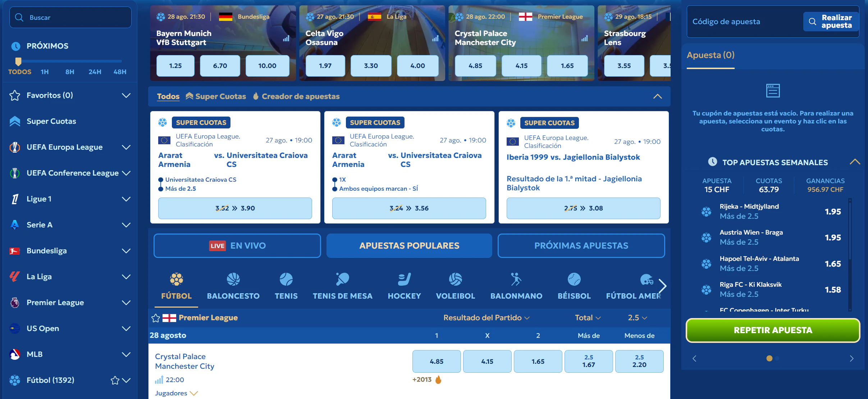Select the Tenis de Mesa icon
The image size is (868, 399).
[x=342, y=279]
